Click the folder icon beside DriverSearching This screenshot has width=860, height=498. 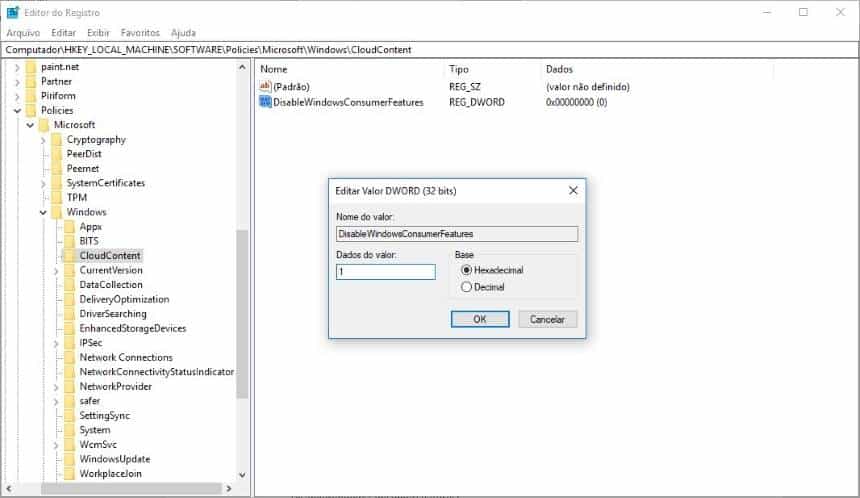tap(70, 314)
